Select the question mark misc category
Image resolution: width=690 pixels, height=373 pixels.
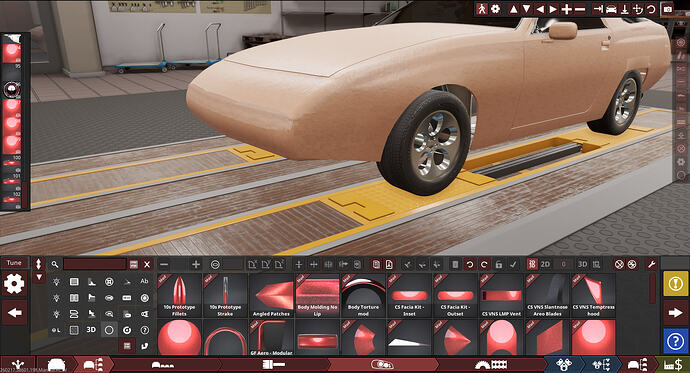[x=144, y=330]
